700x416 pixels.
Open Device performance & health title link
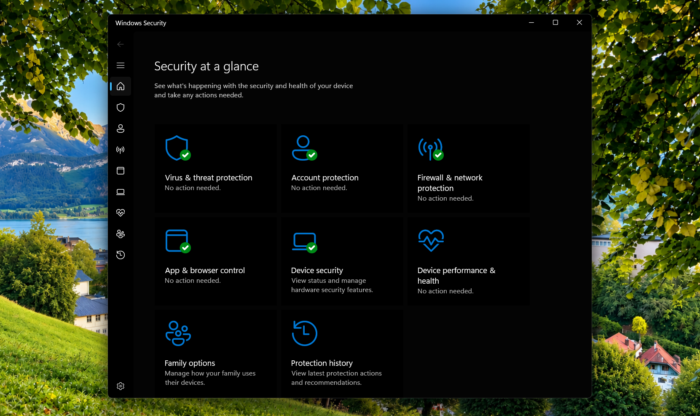tap(456, 276)
